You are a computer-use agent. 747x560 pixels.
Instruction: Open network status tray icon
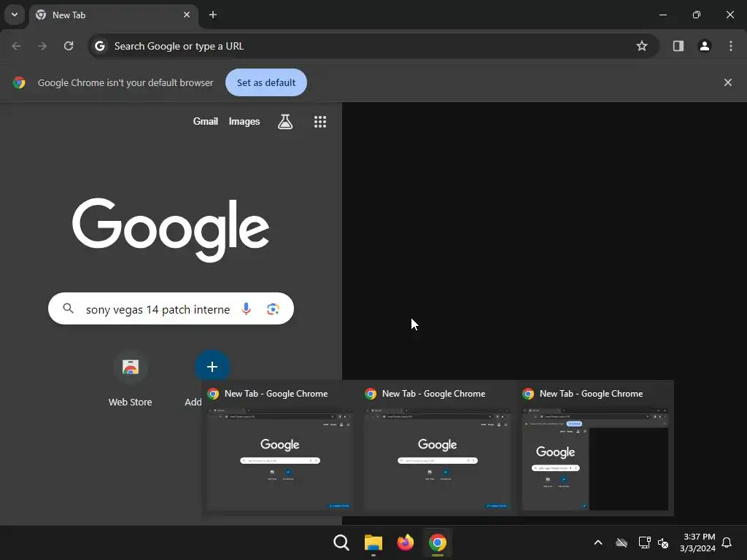[644, 542]
